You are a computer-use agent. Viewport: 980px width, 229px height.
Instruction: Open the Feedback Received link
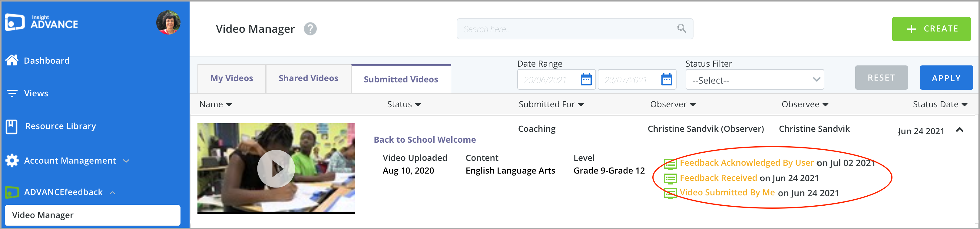pos(718,178)
